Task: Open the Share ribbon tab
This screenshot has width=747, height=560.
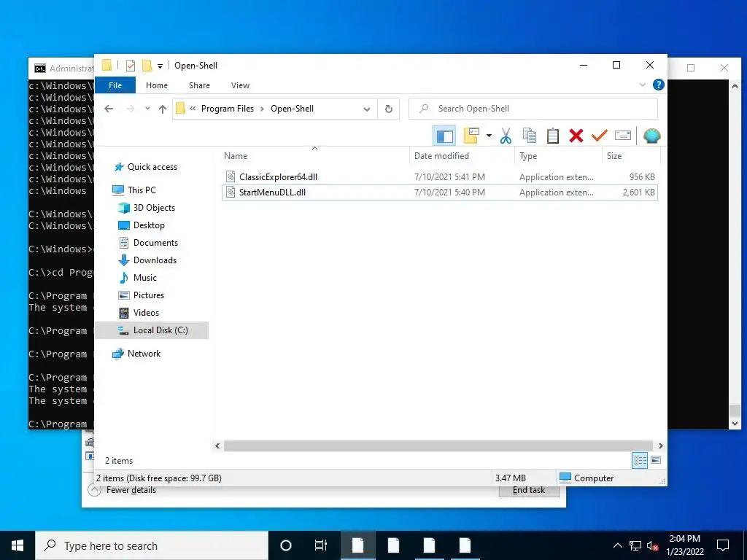Action: (199, 85)
